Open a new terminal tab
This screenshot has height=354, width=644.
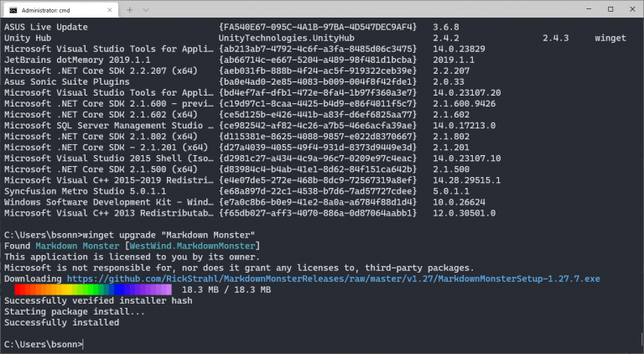click(129, 10)
